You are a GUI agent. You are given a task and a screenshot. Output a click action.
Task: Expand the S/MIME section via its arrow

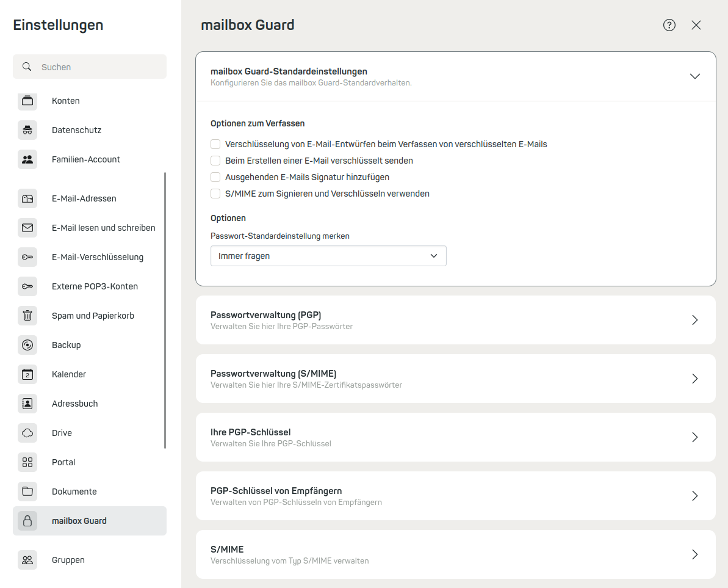tap(694, 554)
